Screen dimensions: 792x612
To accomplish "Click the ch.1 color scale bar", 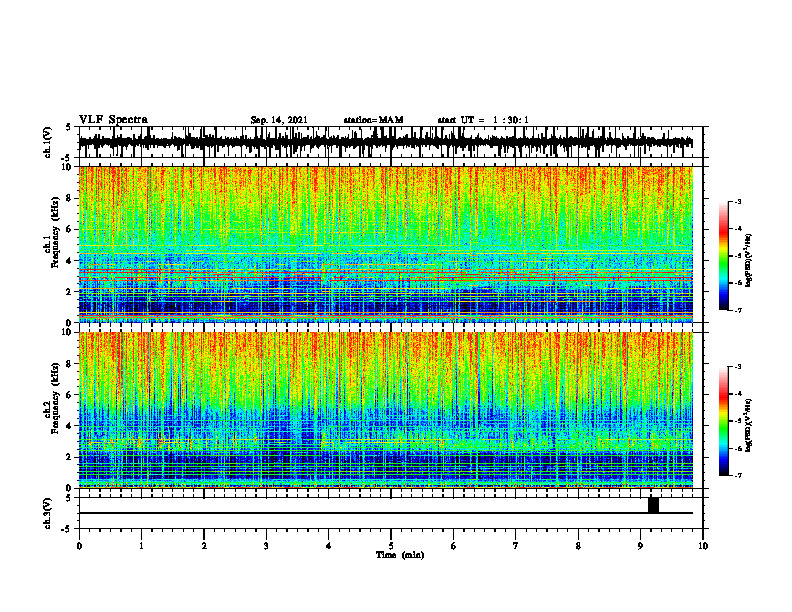I will 723,255.
